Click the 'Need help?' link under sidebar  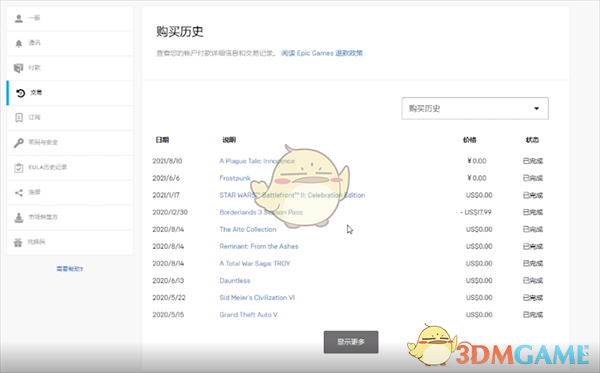(70, 269)
